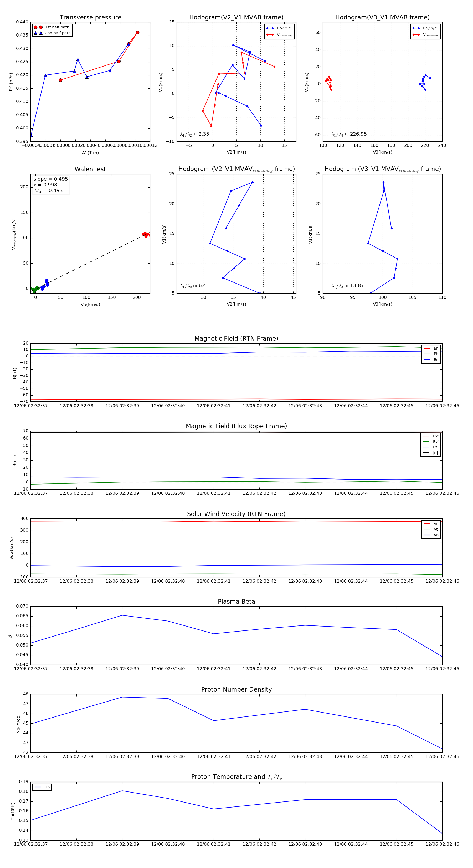473x868 pixels.
Task: Click the 'Vremaining(km/s)' y-axis label
Action: (14, 234)
